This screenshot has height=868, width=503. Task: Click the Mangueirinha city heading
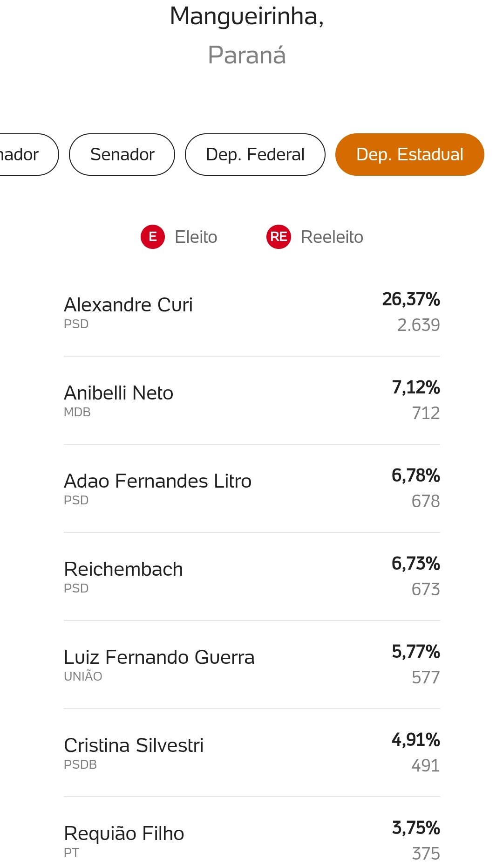(x=247, y=17)
